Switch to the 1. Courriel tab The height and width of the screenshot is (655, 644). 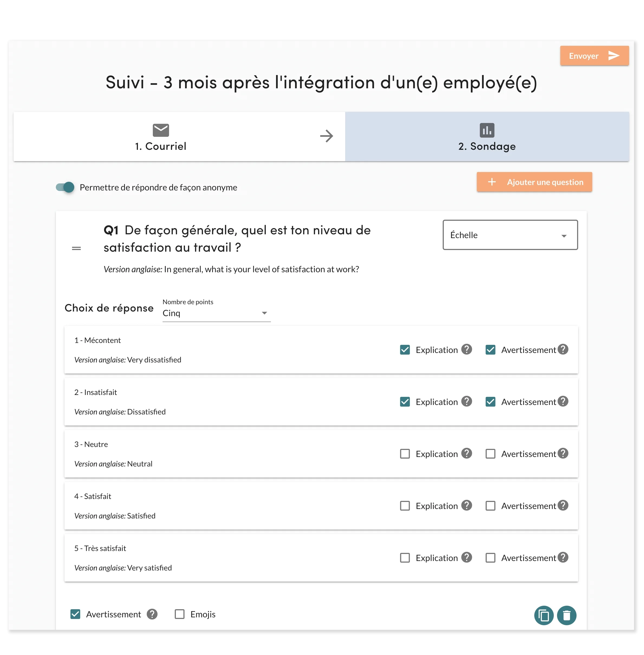point(161,137)
